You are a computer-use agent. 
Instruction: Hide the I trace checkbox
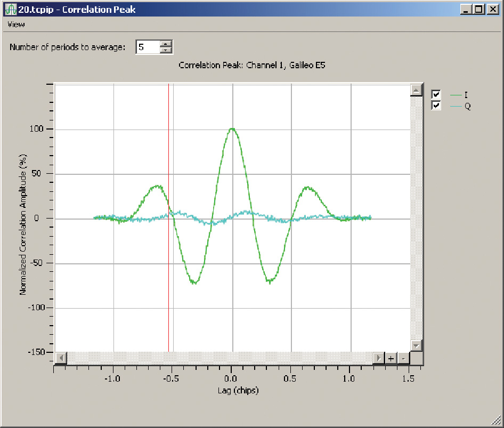tap(436, 95)
